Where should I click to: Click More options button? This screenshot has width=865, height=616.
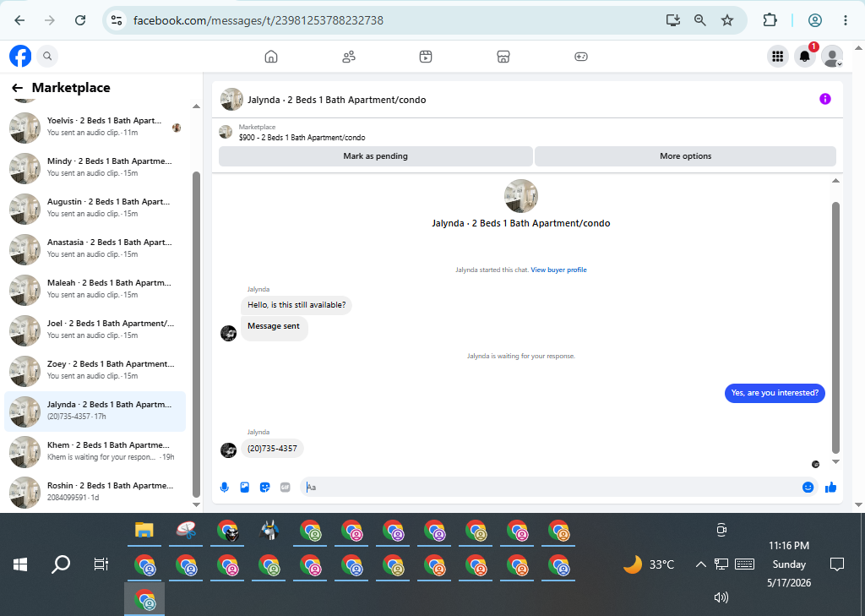(x=686, y=156)
